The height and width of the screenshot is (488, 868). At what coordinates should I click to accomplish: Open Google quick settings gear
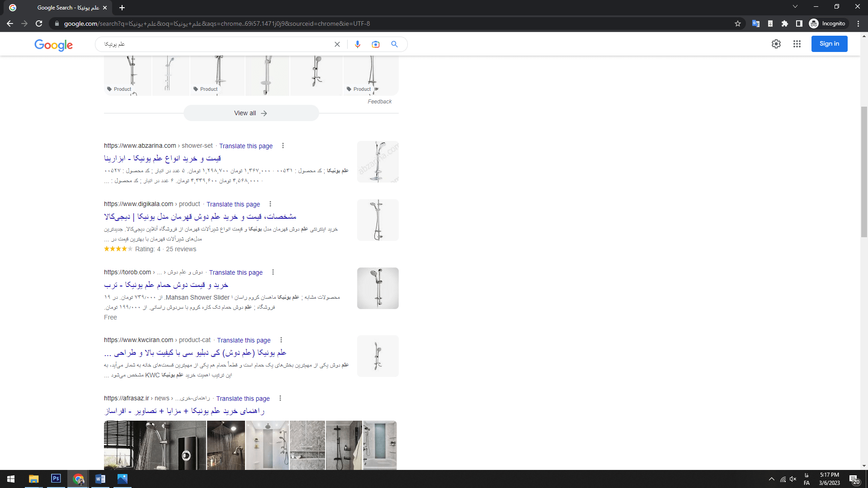click(x=776, y=44)
